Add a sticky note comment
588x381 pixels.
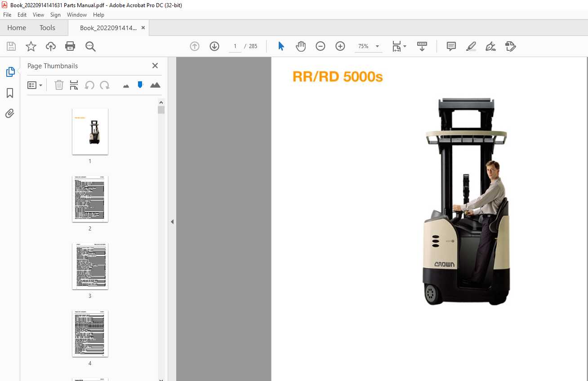coord(451,46)
